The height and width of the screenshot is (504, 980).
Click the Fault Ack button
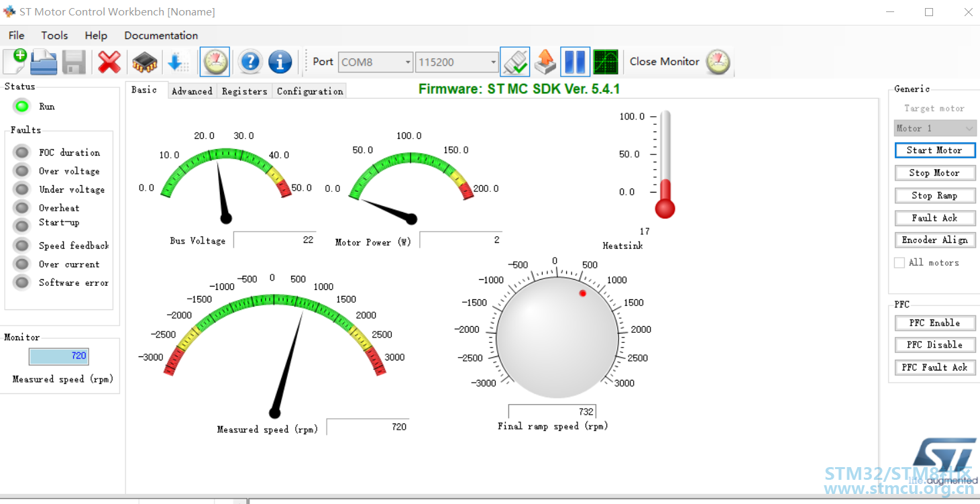pos(934,218)
